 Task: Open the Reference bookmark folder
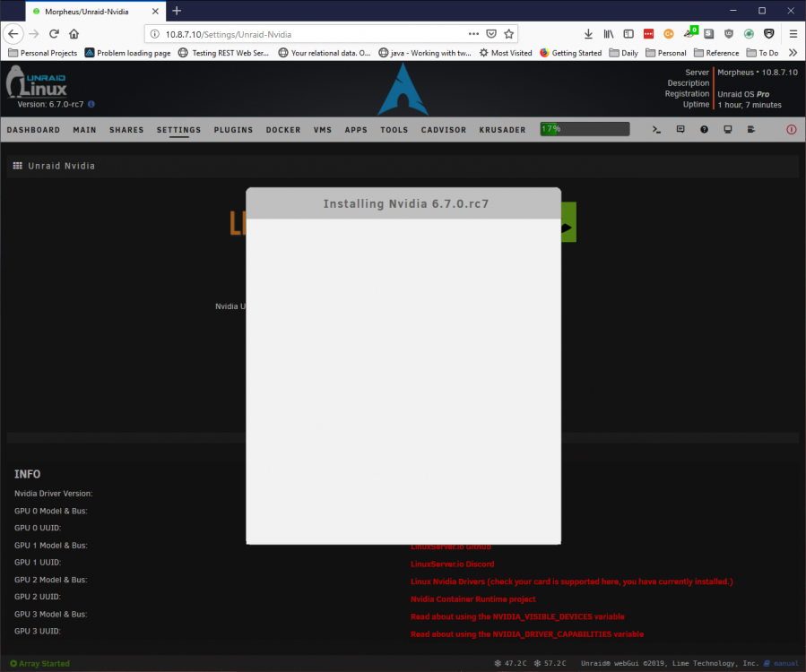pos(716,53)
